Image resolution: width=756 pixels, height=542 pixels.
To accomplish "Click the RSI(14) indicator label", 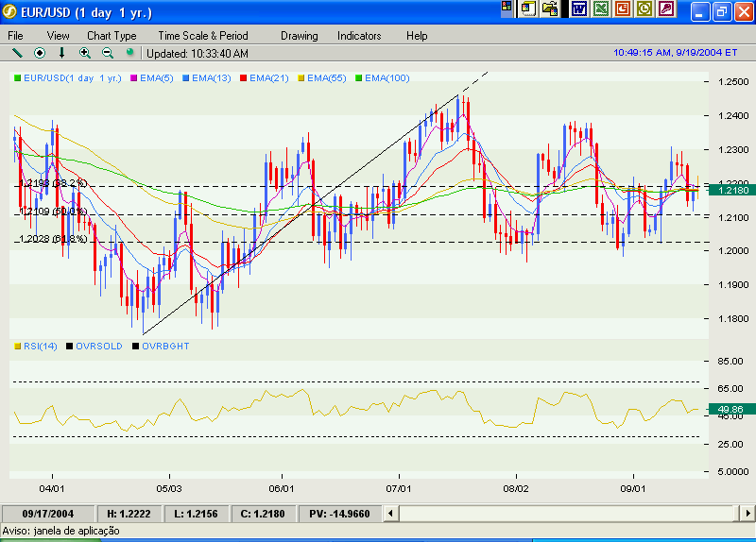I will (x=41, y=347).
